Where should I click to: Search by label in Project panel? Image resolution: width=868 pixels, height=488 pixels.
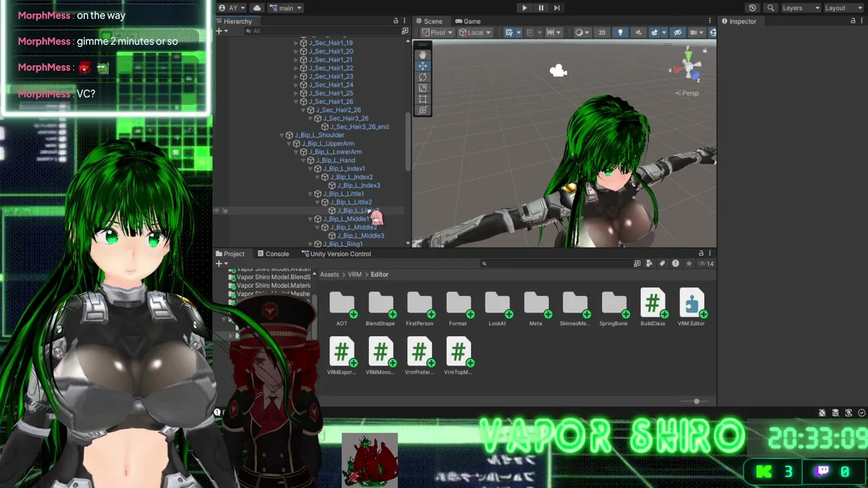(x=663, y=264)
